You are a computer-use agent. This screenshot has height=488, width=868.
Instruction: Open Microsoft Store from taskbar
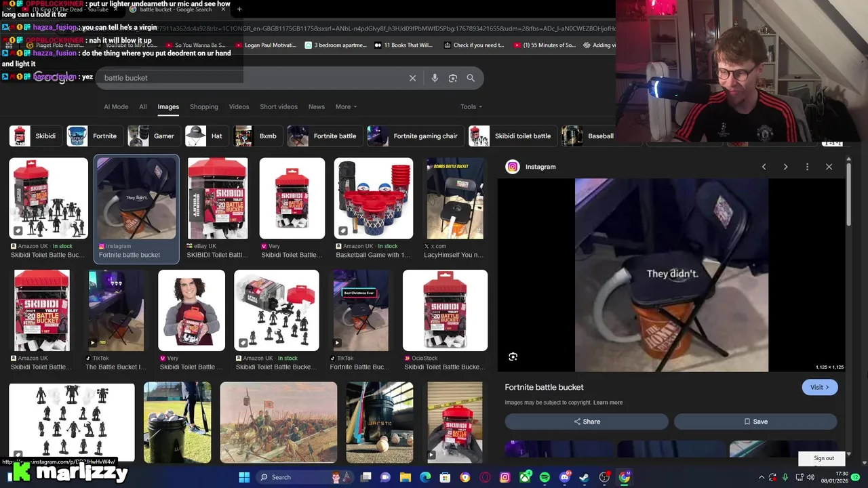click(445, 477)
